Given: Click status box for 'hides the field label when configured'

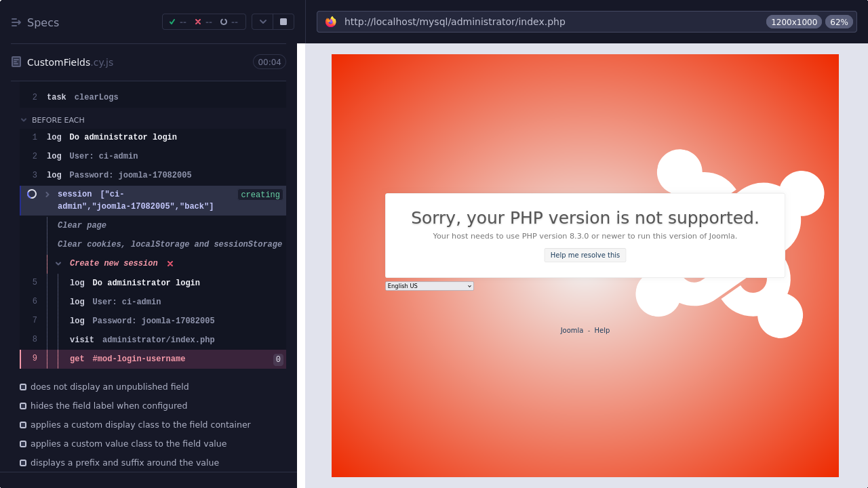Looking at the screenshot, I should pyautogui.click(x=23, y=406).
